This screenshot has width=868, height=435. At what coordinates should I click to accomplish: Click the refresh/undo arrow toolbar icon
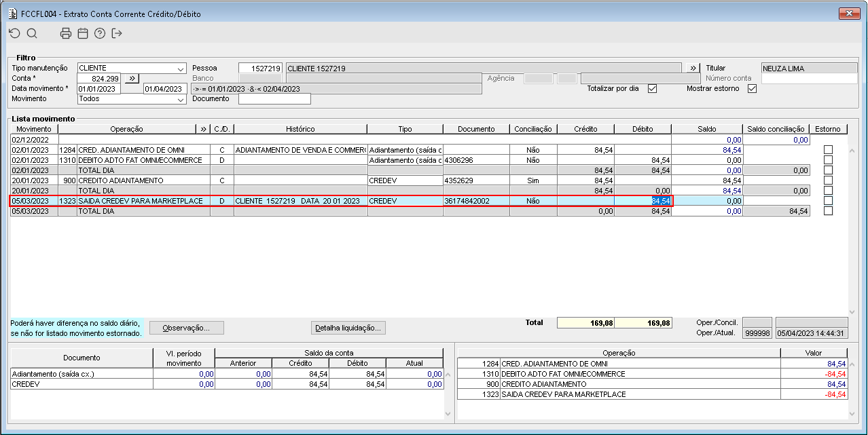pyautogui.click(x=14, y=33)
